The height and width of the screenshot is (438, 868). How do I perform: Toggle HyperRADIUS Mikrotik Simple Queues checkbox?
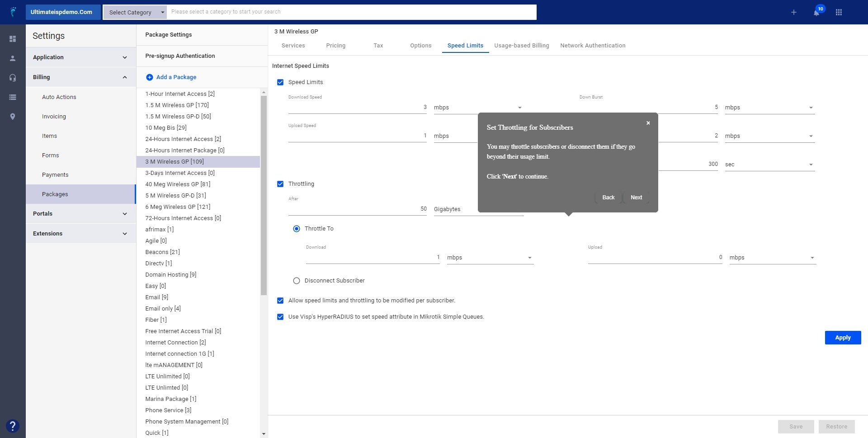280,317
